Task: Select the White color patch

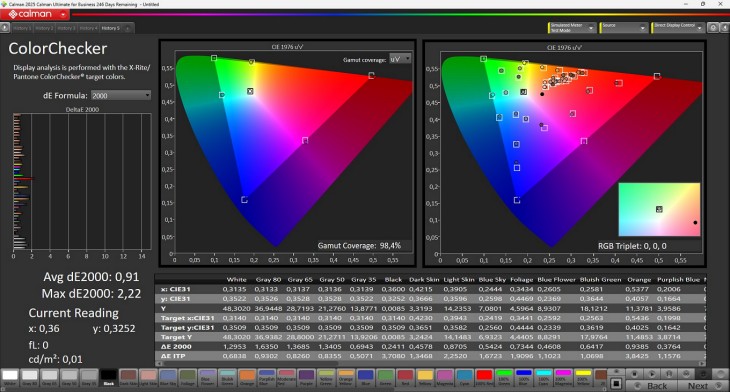Action: coord(10,378)
